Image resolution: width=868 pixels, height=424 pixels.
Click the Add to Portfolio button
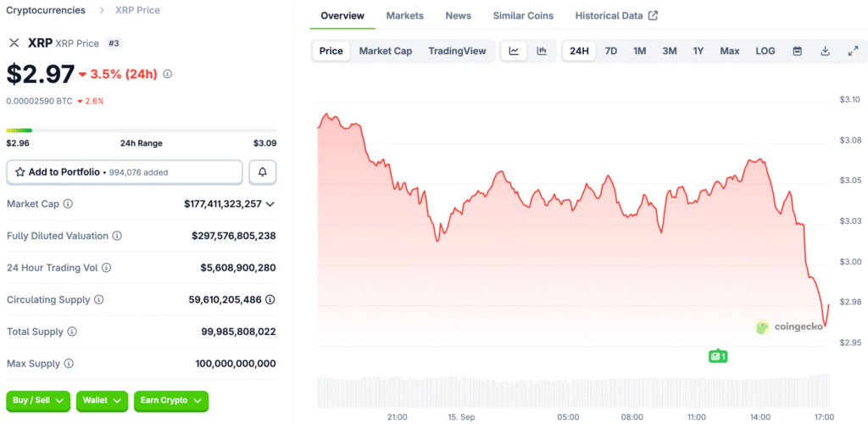coord(125,172)
